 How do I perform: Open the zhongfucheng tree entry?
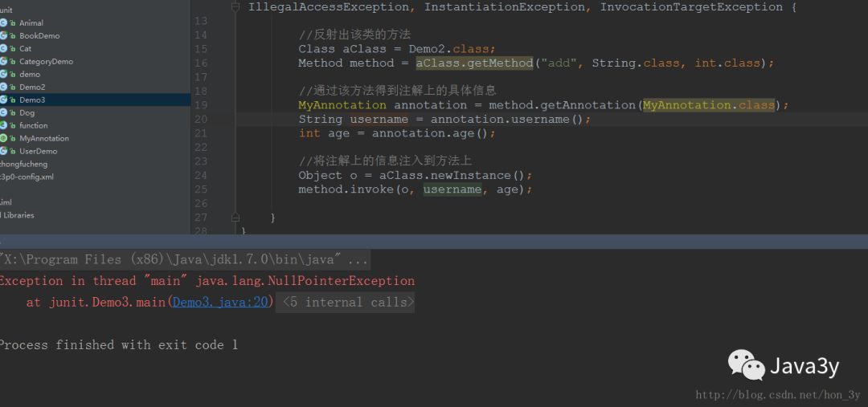[x=23, y=165]
